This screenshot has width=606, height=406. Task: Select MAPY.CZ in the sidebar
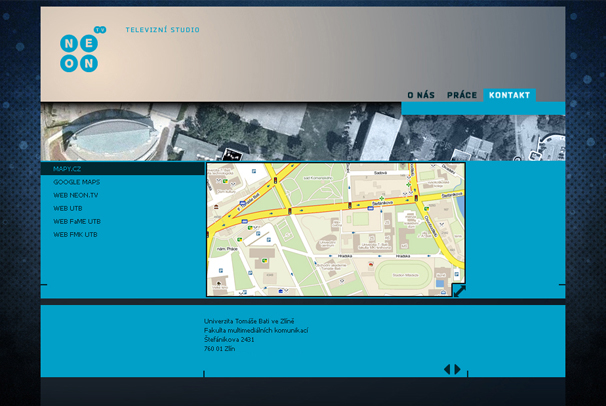67,169
